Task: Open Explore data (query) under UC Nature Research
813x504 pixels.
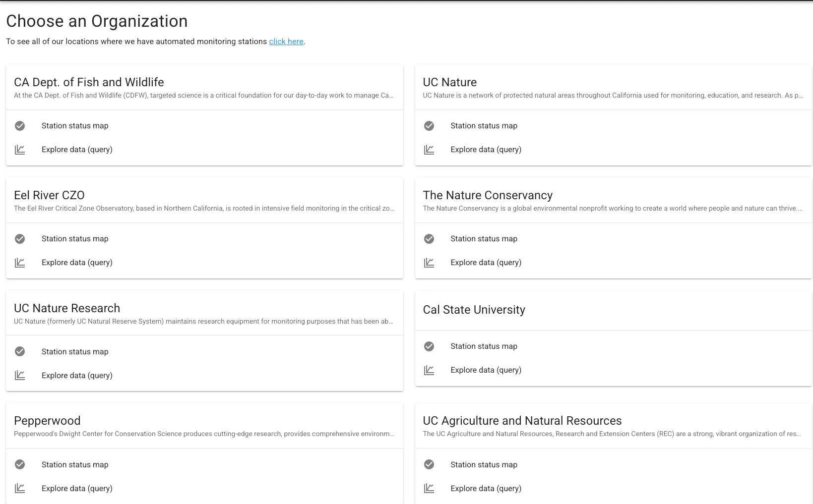Action: pyautogui.click(x=77, y=376)
